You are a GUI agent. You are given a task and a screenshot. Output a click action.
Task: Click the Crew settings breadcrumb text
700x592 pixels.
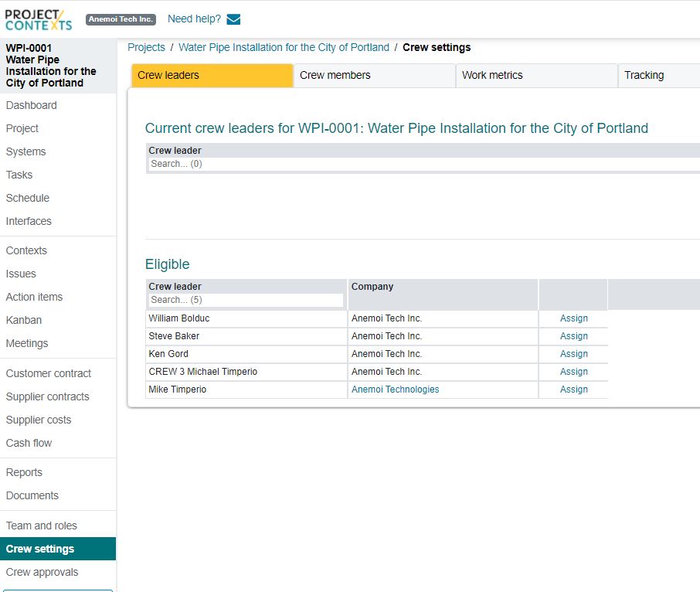coord(437,47)
